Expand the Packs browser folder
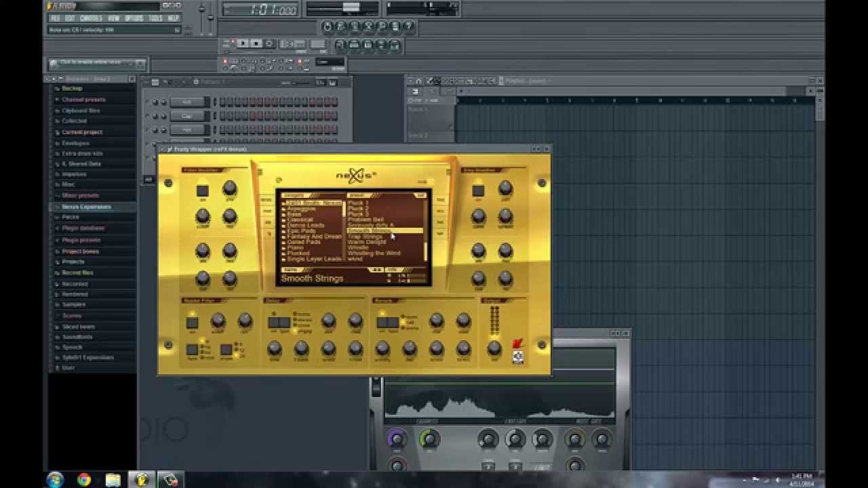The width and height of the screenshot is (868, 488). click(x=71, y=218)
